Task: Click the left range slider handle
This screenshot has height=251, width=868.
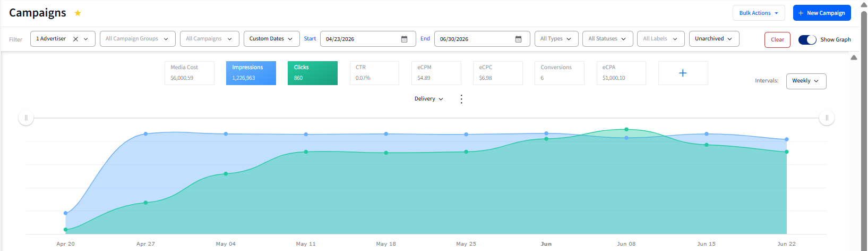Action: pyautogui.click(x=26, y=118)
